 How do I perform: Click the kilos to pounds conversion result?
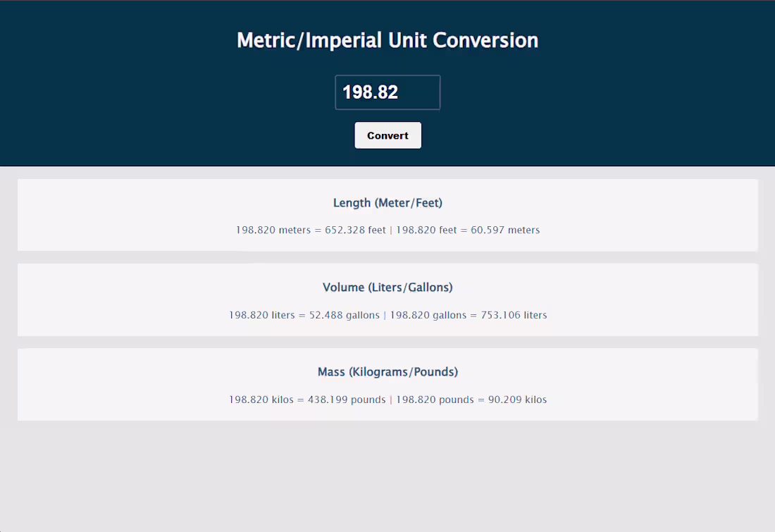308,400
